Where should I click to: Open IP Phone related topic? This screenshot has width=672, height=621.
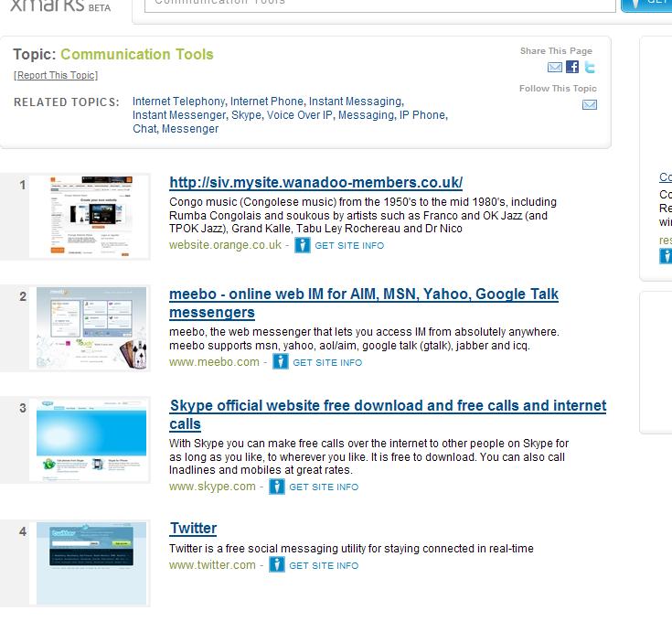tap(422, 115)
